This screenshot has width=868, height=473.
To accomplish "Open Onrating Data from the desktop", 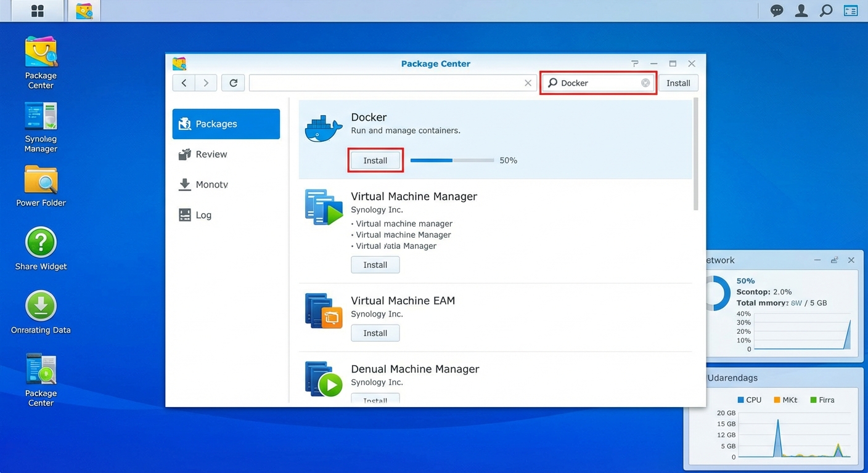I will [x=40, y=305].
